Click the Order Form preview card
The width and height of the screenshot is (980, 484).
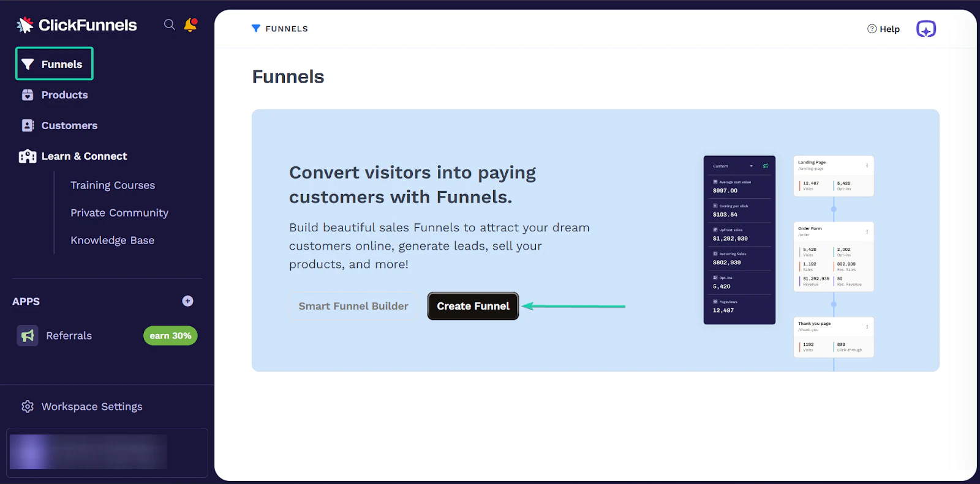click(x=834, y=256)
